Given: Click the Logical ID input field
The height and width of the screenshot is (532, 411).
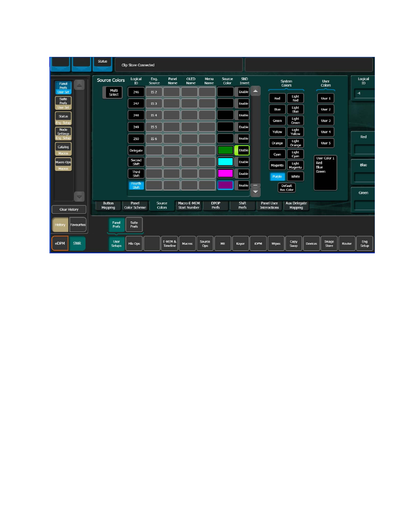Looking at the screenshot, I should [x=364, y=93].
